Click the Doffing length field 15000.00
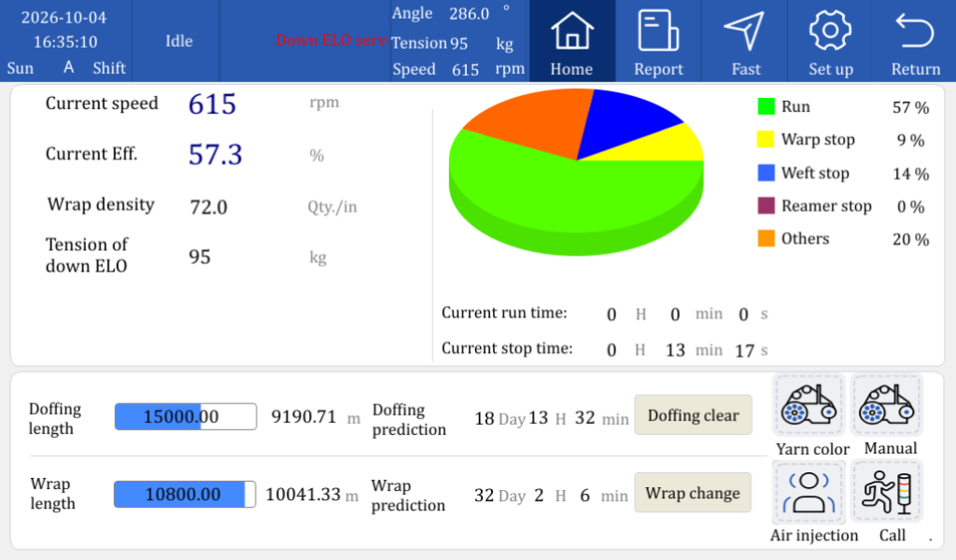 186,417
